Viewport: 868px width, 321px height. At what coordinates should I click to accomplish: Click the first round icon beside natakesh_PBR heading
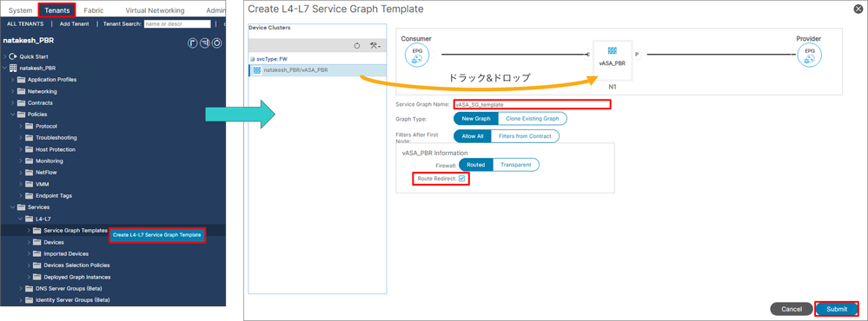point(193,43)
